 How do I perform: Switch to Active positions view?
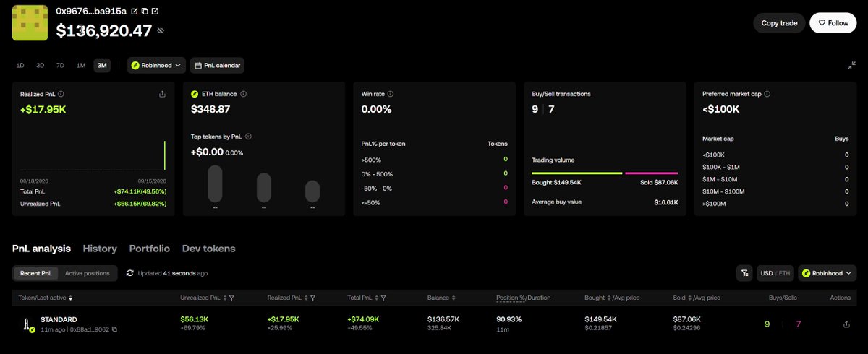[88, 273]
